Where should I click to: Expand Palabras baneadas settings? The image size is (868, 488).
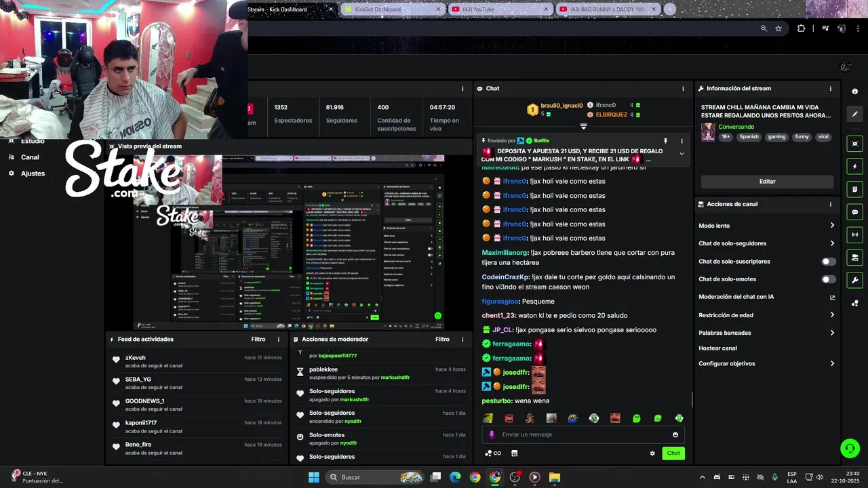(832, 333)
